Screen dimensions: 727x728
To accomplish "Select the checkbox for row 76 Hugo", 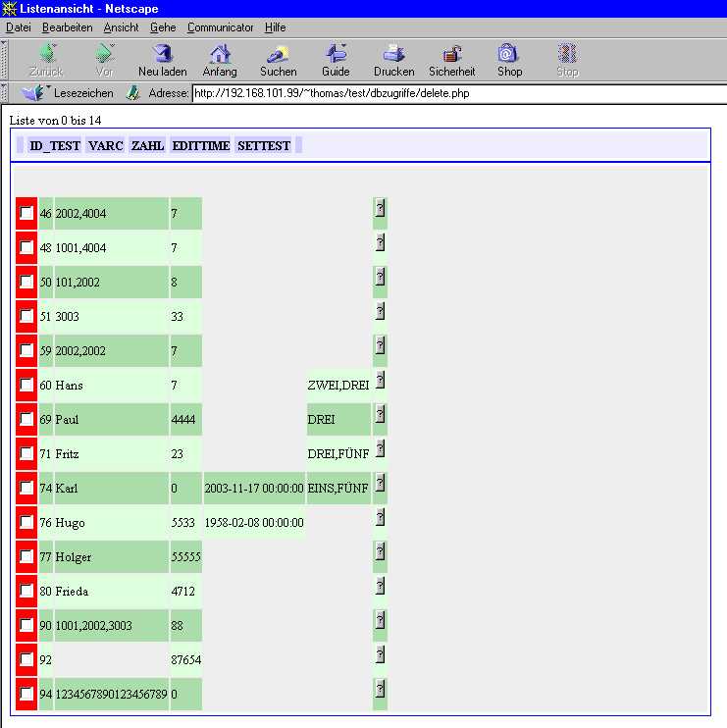I will 26,523.
